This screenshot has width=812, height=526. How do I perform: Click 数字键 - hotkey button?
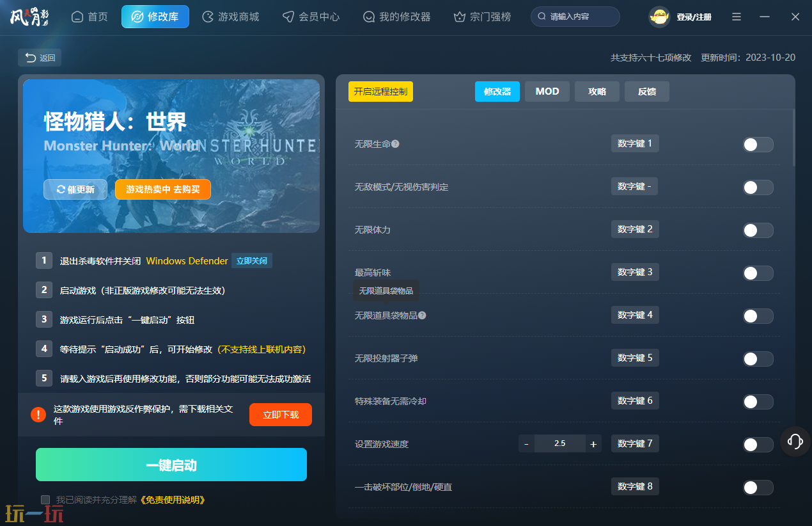pyautogui.click(x=634, y=186)
